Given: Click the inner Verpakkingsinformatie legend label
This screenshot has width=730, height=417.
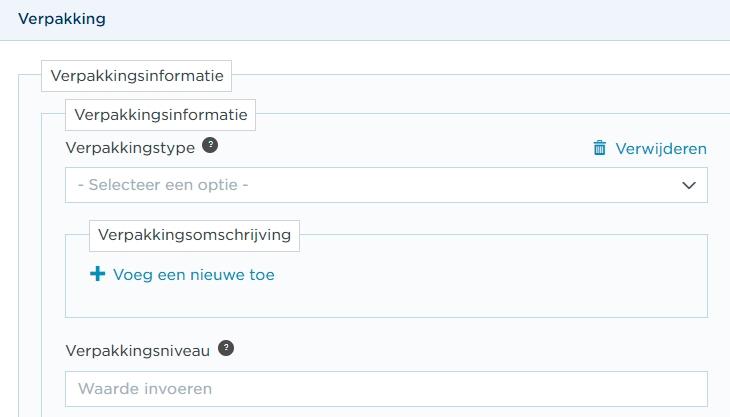Looking at the screenshot, I should pyautogui.click(x=160, y=115).
